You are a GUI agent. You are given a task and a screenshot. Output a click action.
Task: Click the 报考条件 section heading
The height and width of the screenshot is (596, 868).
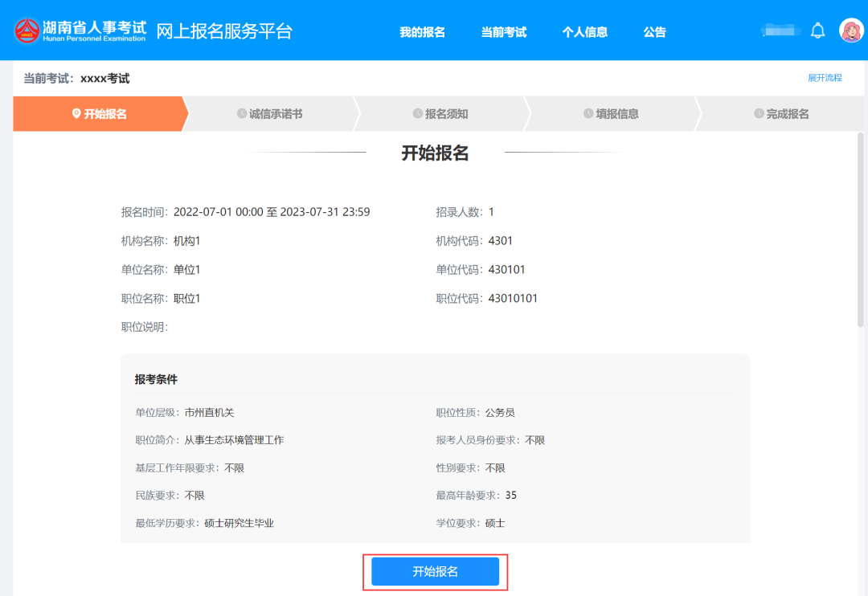coord(156,379)
